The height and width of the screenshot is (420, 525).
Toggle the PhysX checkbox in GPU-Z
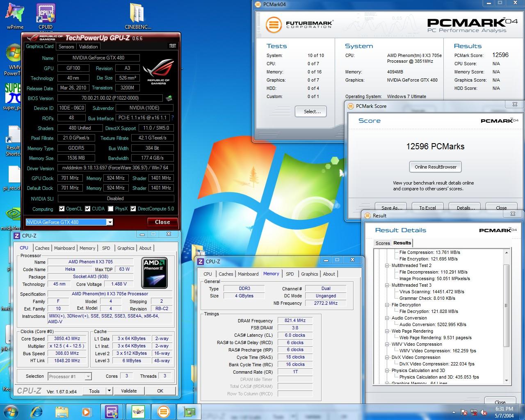coord(110,209)
